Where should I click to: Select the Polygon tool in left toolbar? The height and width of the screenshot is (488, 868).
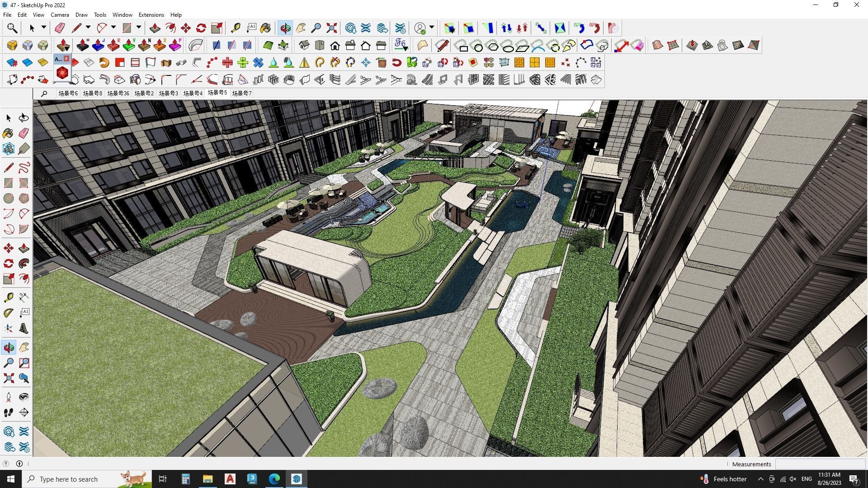coord(24,198)
